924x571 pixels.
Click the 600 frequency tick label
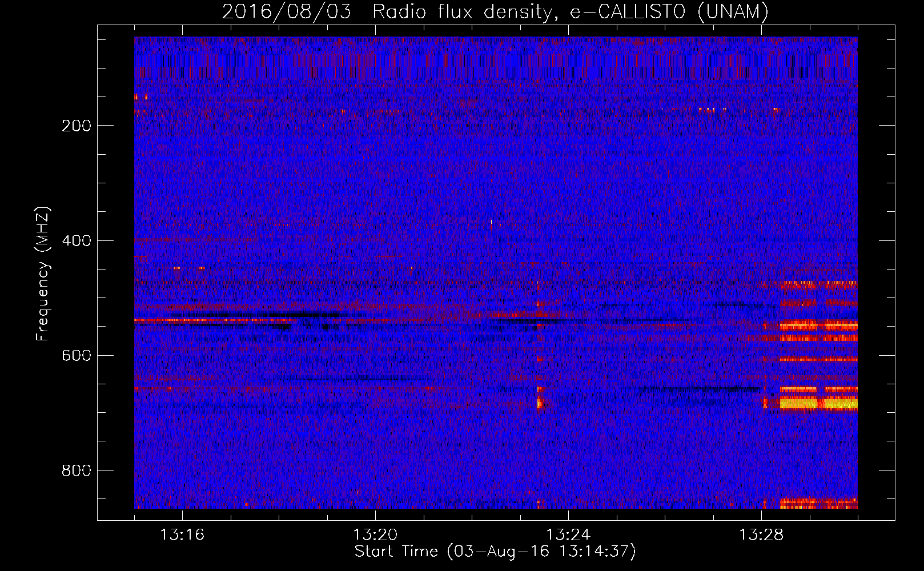tap(76, 355)
